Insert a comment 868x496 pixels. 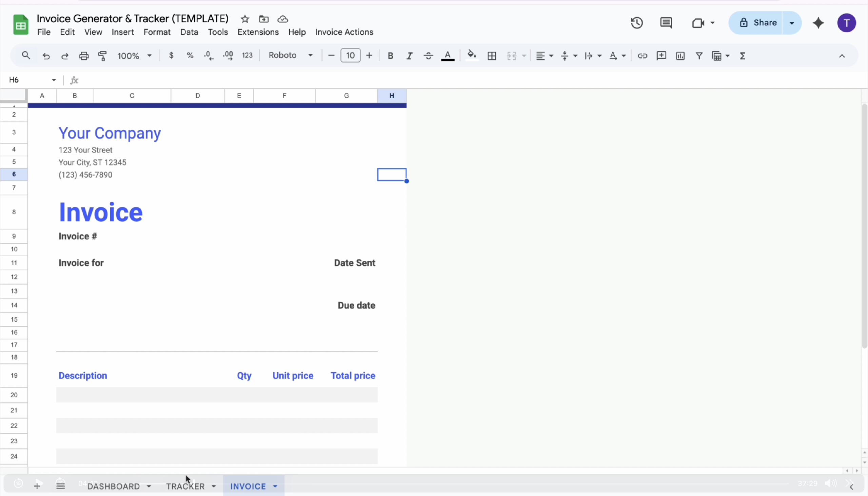[x=661, y=56]
